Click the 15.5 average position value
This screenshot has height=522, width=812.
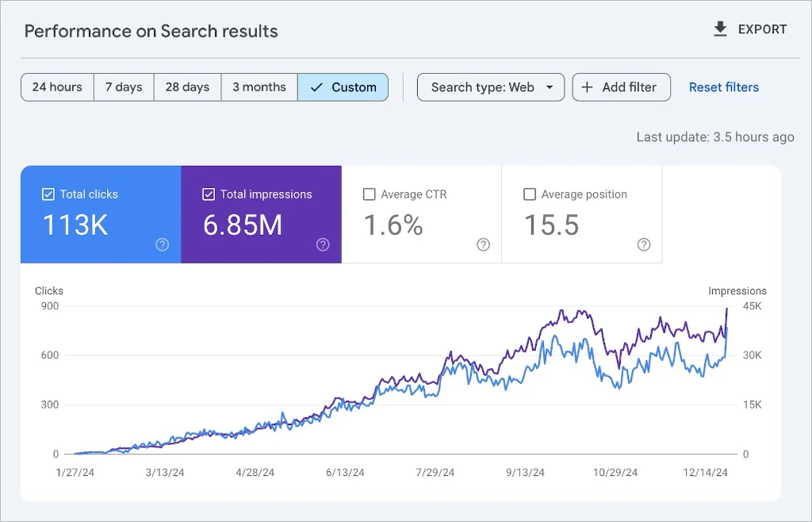552,225
